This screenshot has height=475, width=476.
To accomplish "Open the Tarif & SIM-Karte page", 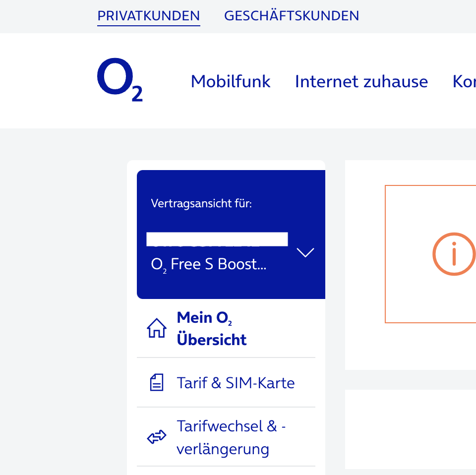I will tap(236, 383).
